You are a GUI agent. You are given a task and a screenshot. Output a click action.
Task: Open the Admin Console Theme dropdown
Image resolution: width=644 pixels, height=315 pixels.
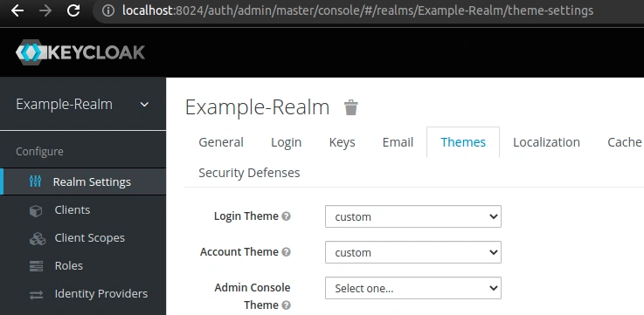(x=413, y=288)
